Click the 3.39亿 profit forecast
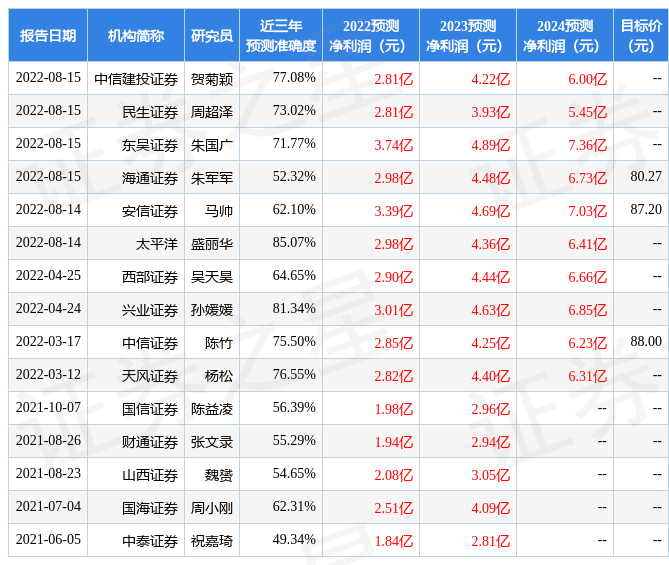669x565 pixels. coord(394,211)
